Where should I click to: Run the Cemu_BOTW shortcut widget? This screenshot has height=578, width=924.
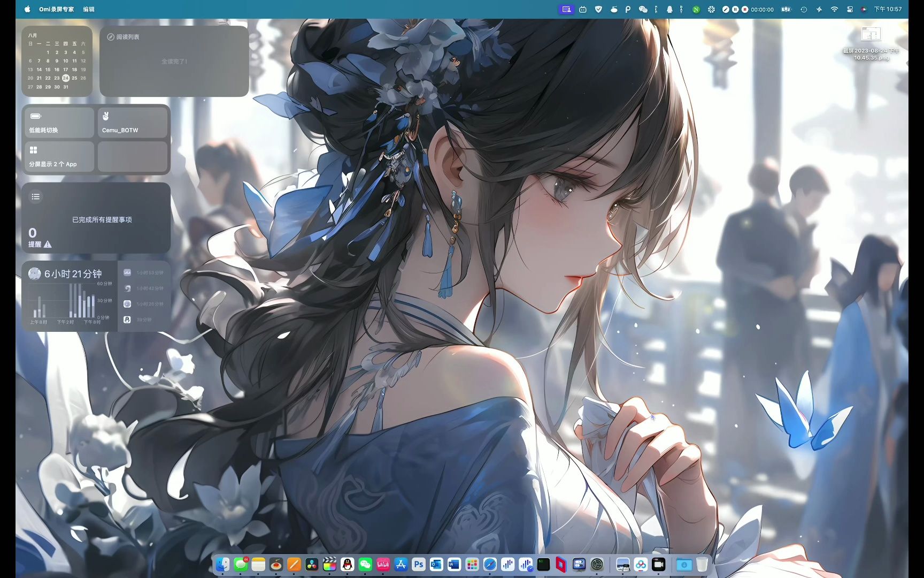pos(133,123)
